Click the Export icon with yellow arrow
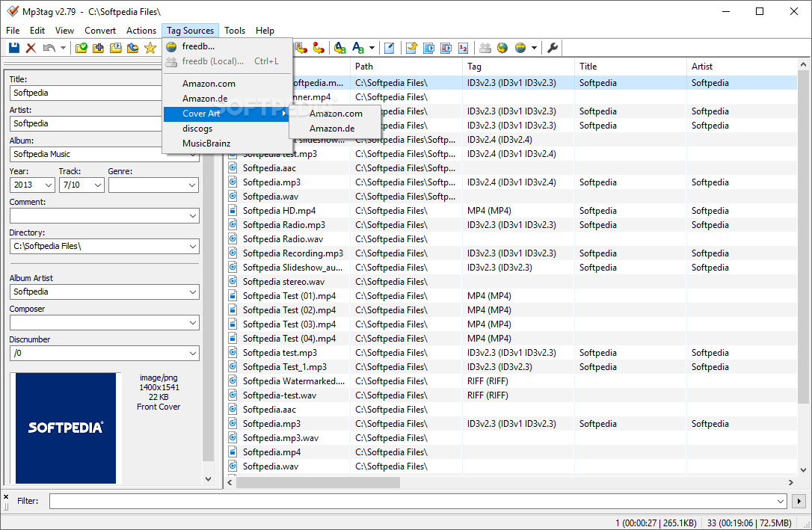The width and height of the screenshot is (812, 530). pos(412,48)
